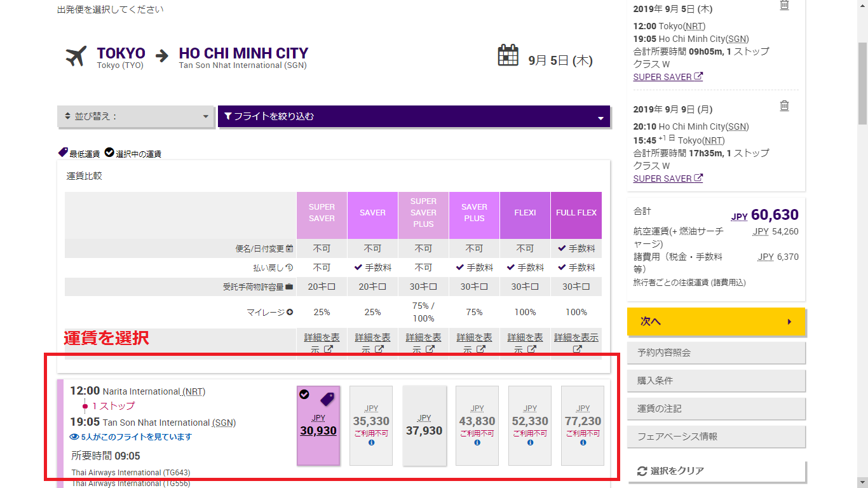
Task: Click info icon under JPY 43,830 fare
Action: [x=477, y=443]
